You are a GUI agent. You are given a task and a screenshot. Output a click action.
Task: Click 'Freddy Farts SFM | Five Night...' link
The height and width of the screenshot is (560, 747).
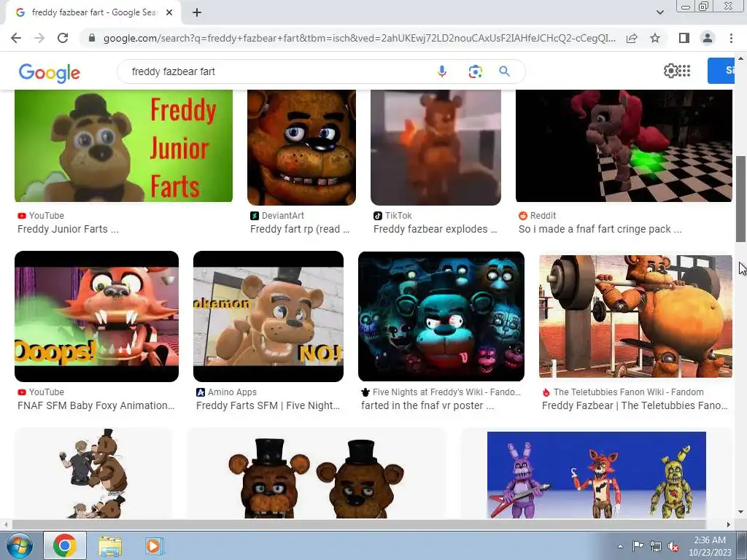(268, 405)
